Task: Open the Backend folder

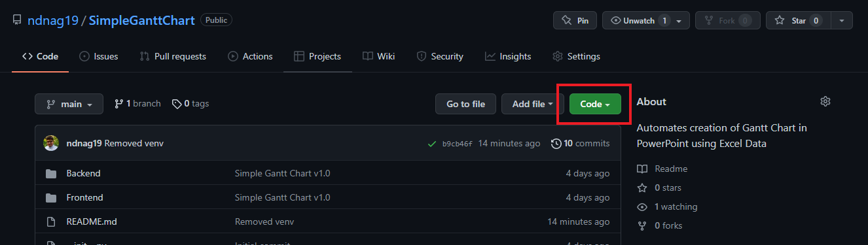Action: 84,173
